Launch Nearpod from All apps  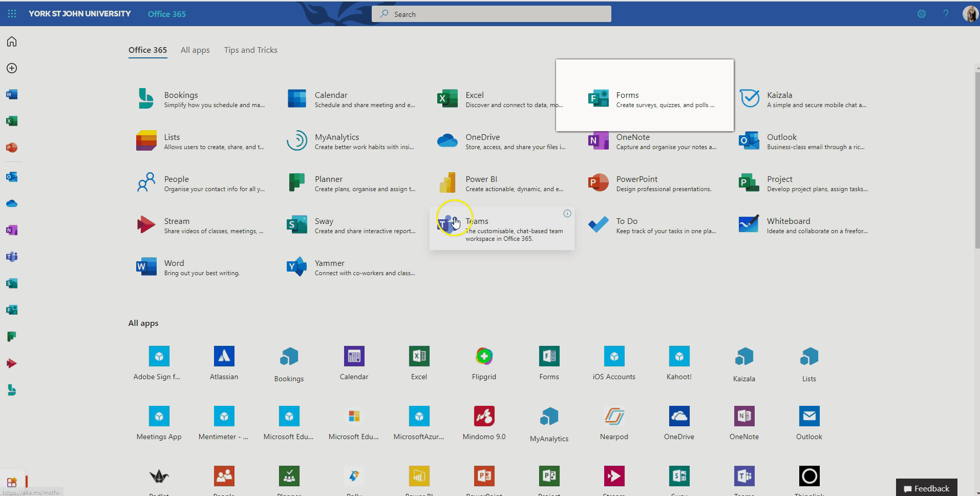[x=614, y=423]
